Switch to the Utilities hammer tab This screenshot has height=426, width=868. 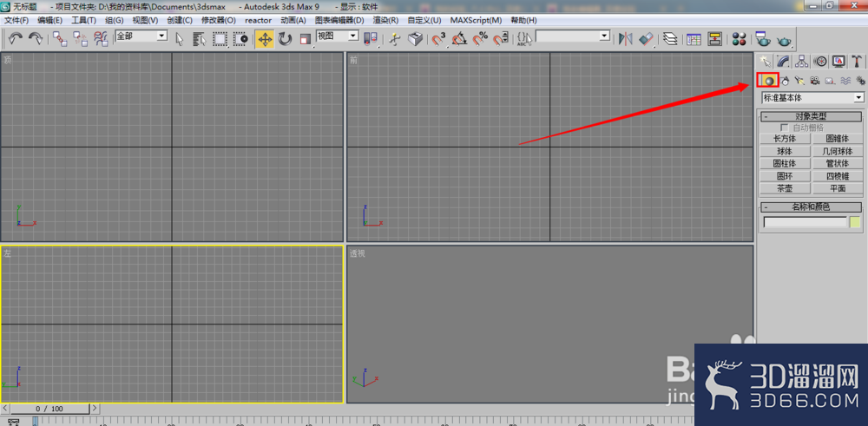coord(857,61)
